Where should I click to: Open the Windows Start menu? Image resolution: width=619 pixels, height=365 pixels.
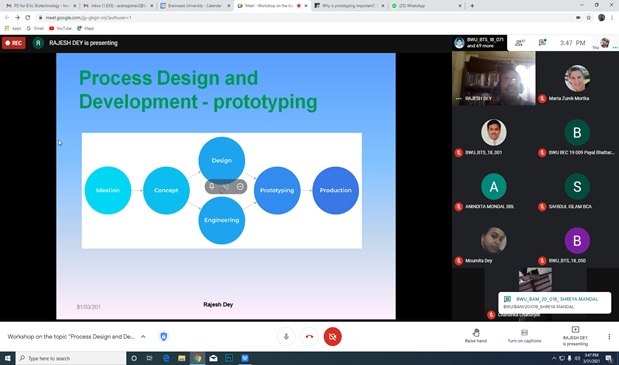8,358
